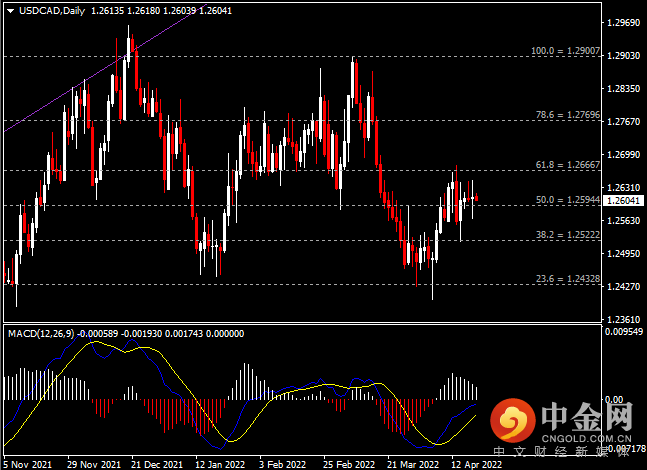Image resolution: width=647 pixels, height=470 pixels.
Task: Click the 1.29030 price scale value
Action: click(623, 56)
